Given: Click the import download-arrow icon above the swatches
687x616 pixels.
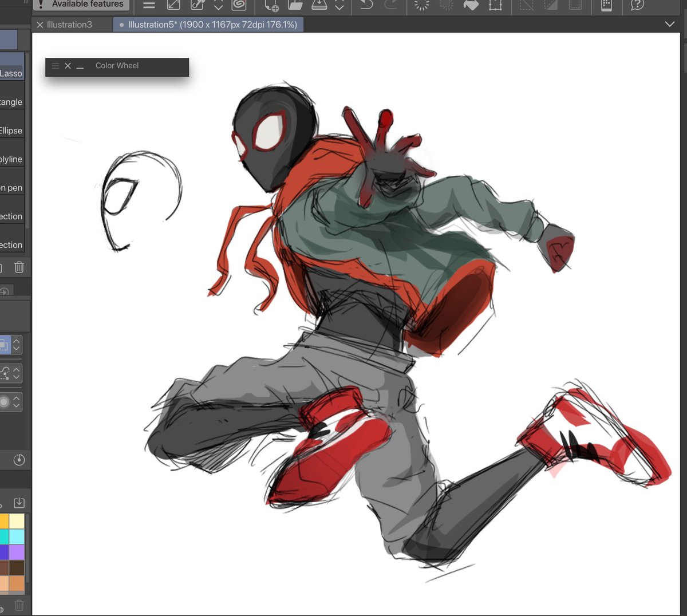Looking at the screenshot, I should [19, 503].
